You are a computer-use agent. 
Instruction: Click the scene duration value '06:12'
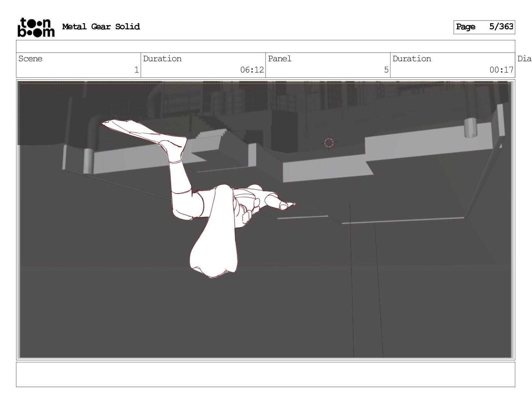252,70
